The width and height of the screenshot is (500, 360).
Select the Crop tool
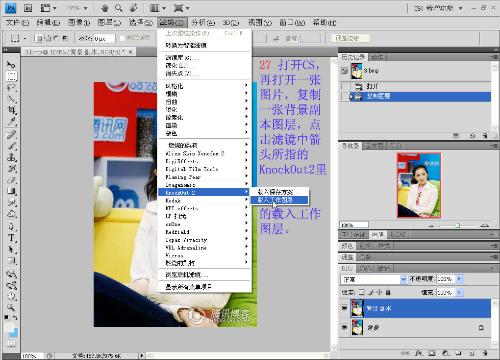tap(11, 110)
